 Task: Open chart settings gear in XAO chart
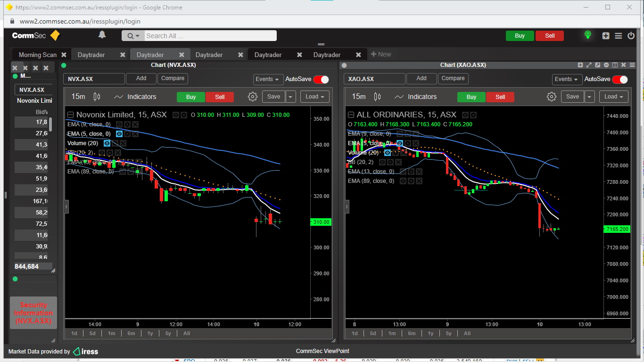point(552,97)
